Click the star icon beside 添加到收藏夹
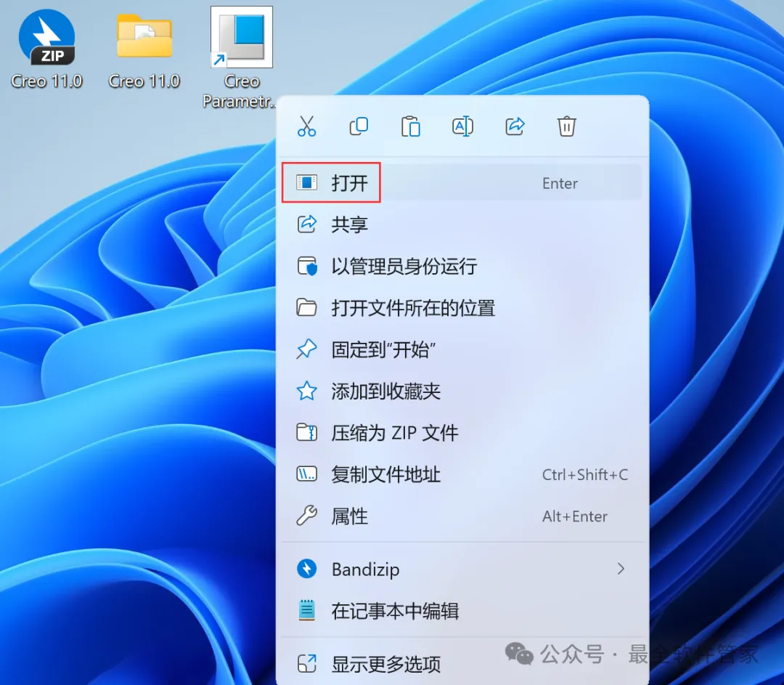The height and width of the screenshot is (685, 784). [x=306, y=391]
